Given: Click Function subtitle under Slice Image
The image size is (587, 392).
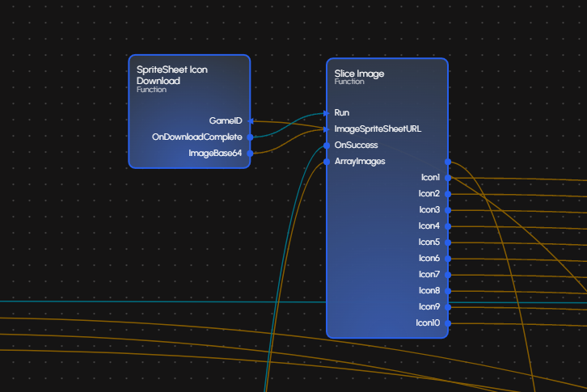Looking at the screenshot, I should click(x=349, y=82).
